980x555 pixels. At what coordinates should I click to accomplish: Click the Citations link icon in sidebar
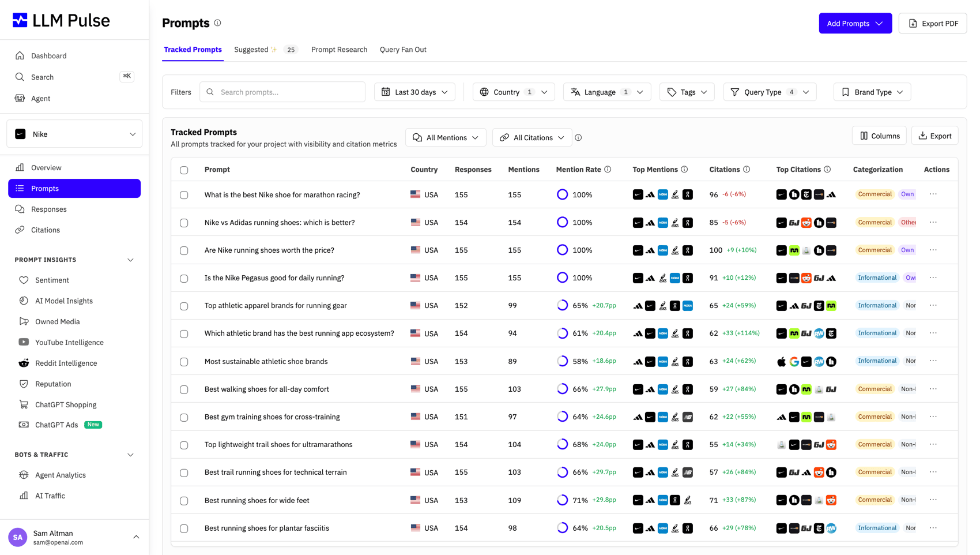[20, 230]
